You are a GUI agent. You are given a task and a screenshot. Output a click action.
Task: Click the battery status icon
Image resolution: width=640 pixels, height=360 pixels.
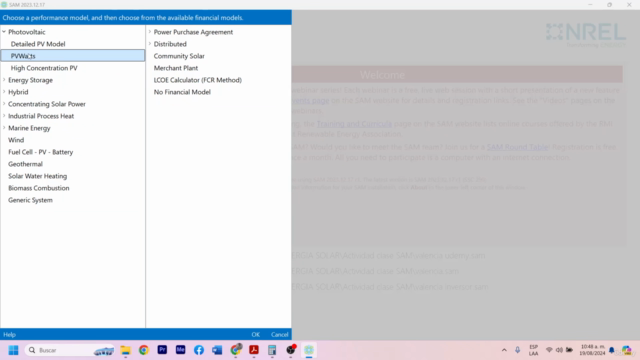[x=569, y=350]
